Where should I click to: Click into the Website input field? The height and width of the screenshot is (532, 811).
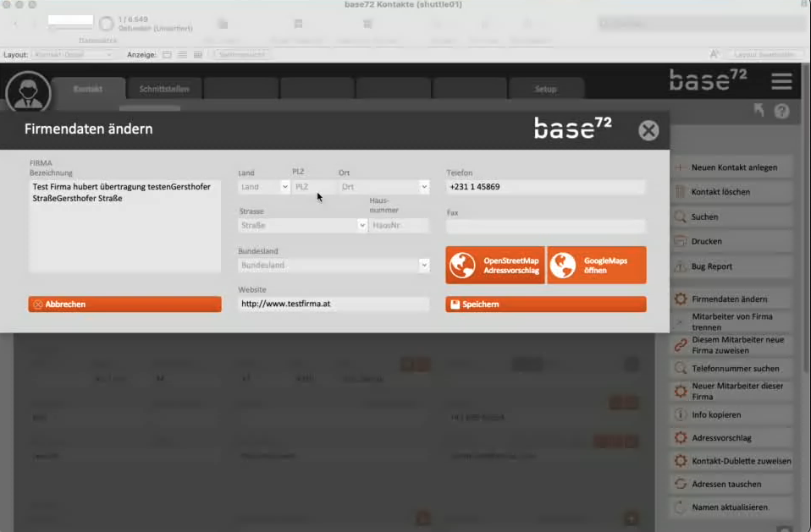point(334,304)
